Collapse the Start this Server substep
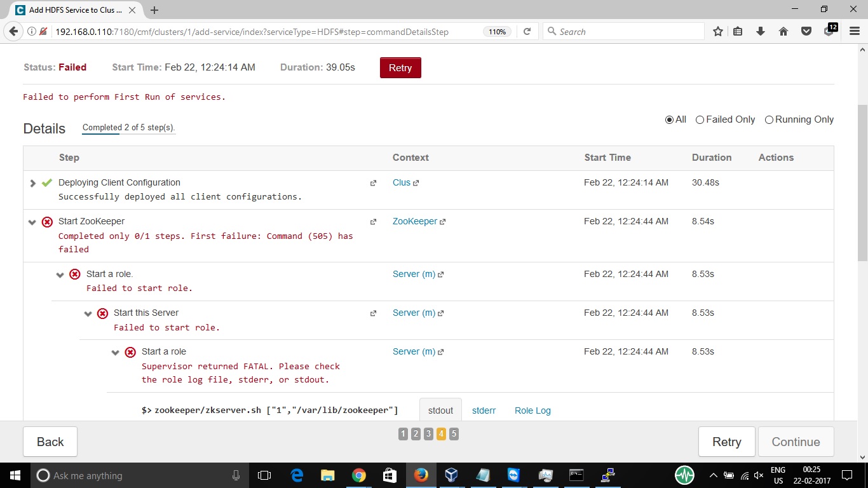 [88, 313]
